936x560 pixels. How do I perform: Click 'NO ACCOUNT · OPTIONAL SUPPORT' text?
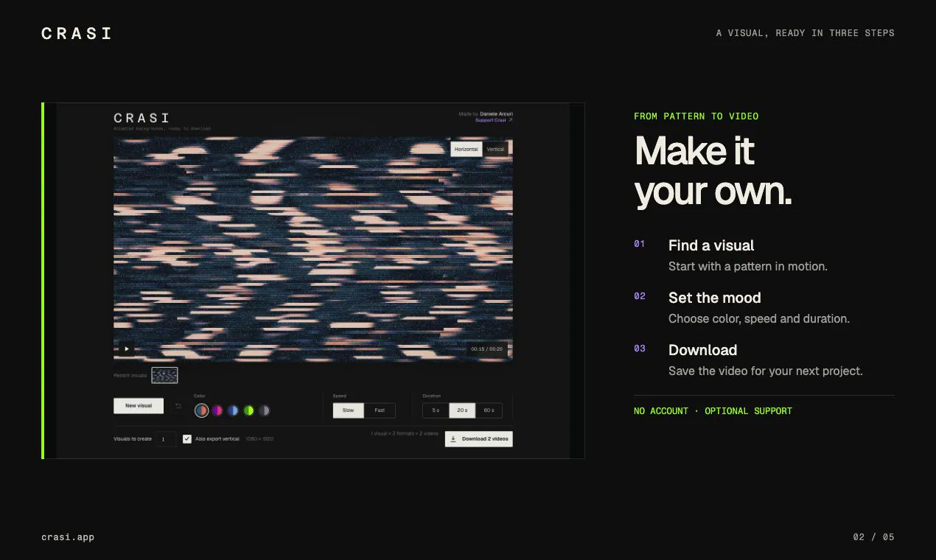pos(713,411)
